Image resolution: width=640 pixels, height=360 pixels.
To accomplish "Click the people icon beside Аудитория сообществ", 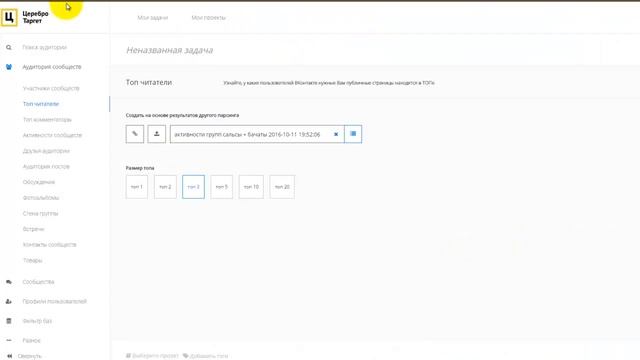I will click(9, 67).
